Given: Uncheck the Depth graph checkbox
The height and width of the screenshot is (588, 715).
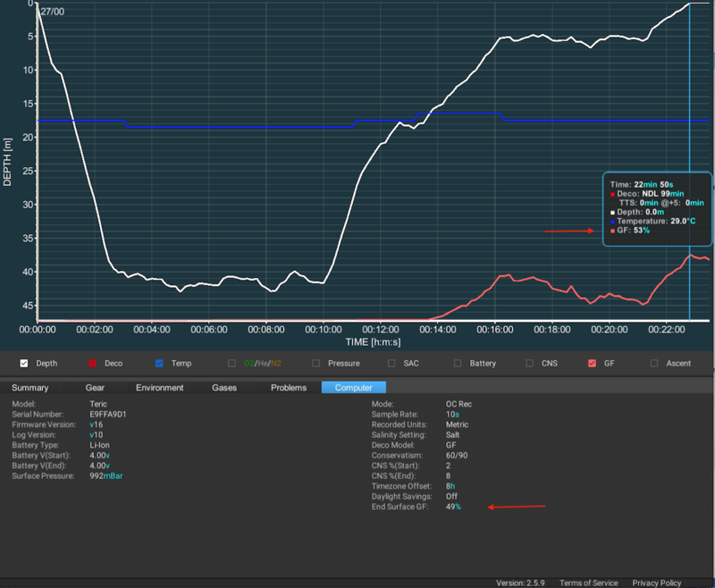Looking at the screenshot, I should point(24,364).
